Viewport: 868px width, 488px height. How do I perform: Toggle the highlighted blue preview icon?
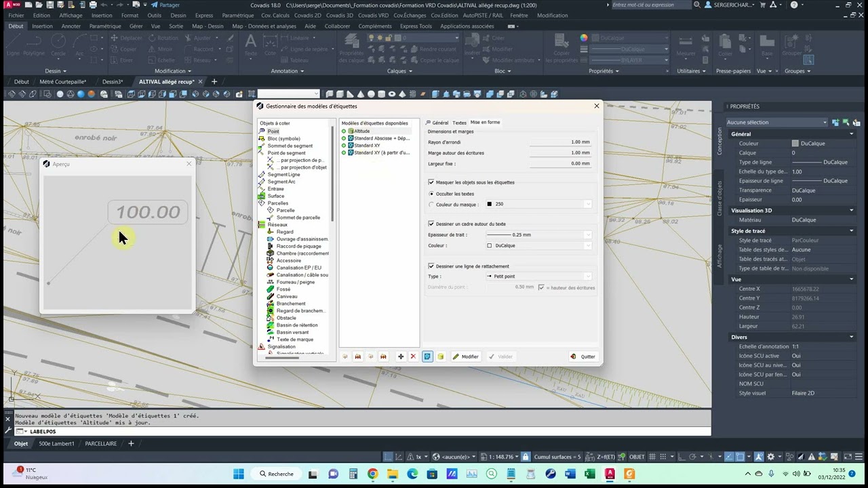click(428, 357)
